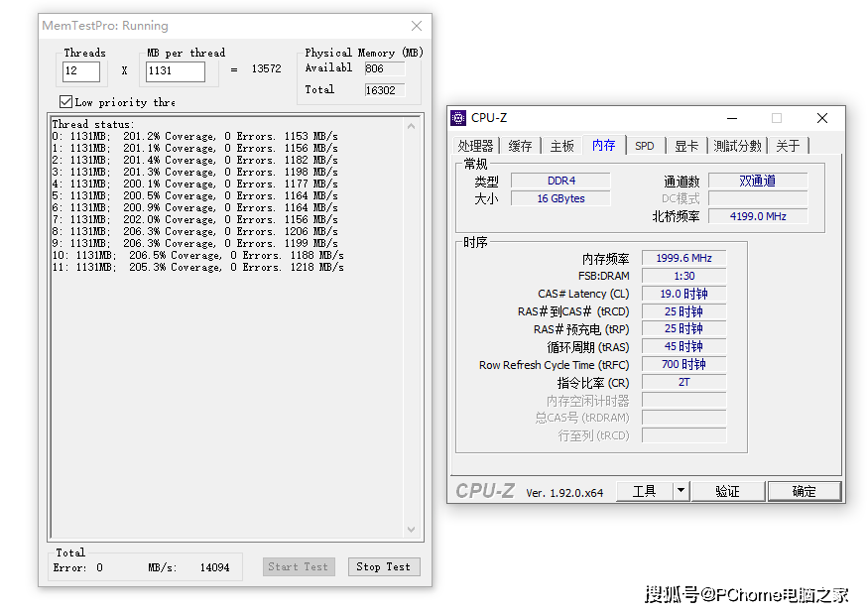Click the Stop Test button
Image resolution: width=868 pixels, height=613 pixels.
[x=384, y=566]
